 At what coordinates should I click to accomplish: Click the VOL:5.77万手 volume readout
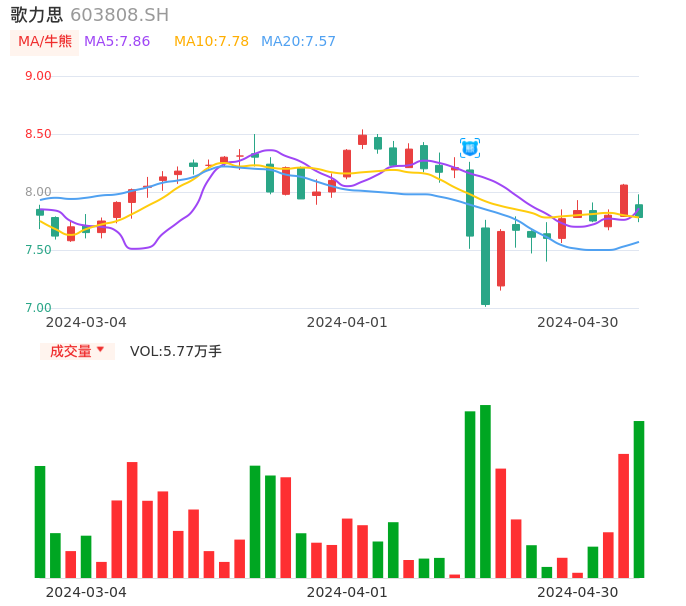[x=176, y=351]
